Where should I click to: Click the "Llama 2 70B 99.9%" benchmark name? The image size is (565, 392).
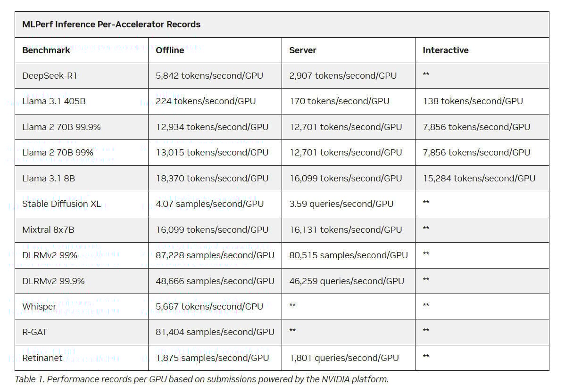(61, 127)
